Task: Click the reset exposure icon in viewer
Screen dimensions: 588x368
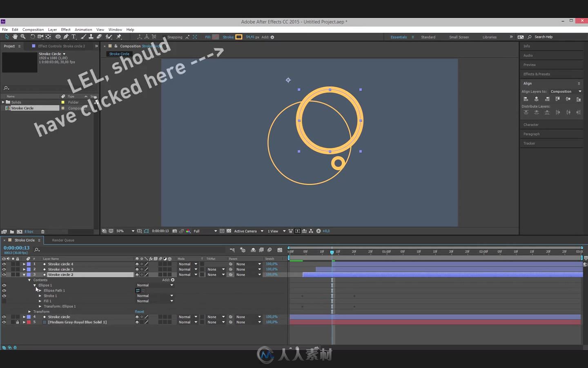Action: click(318, 231)
